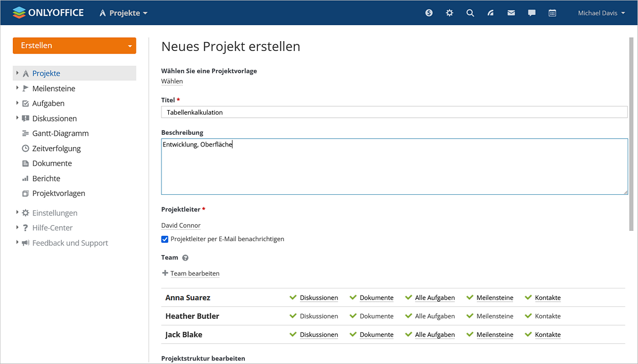
Task: Open the feed icon in header
Action: point(491,13)
